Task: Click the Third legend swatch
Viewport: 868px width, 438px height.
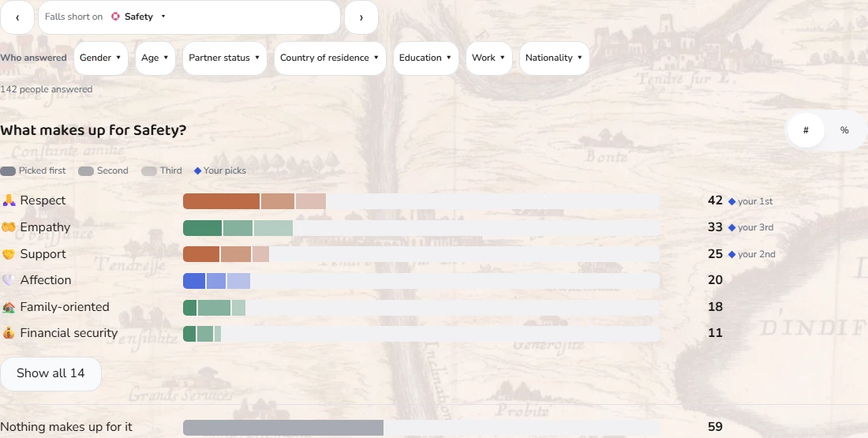Action: [149, 171]
